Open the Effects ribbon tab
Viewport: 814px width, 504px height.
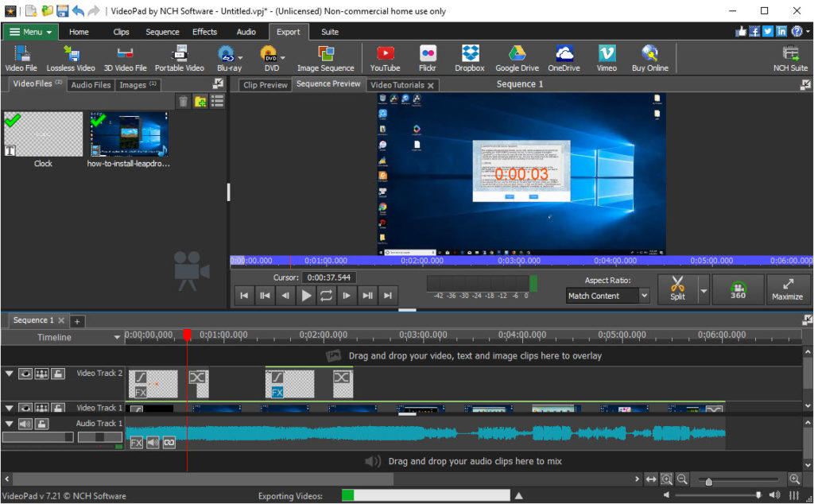pos(204,32)
